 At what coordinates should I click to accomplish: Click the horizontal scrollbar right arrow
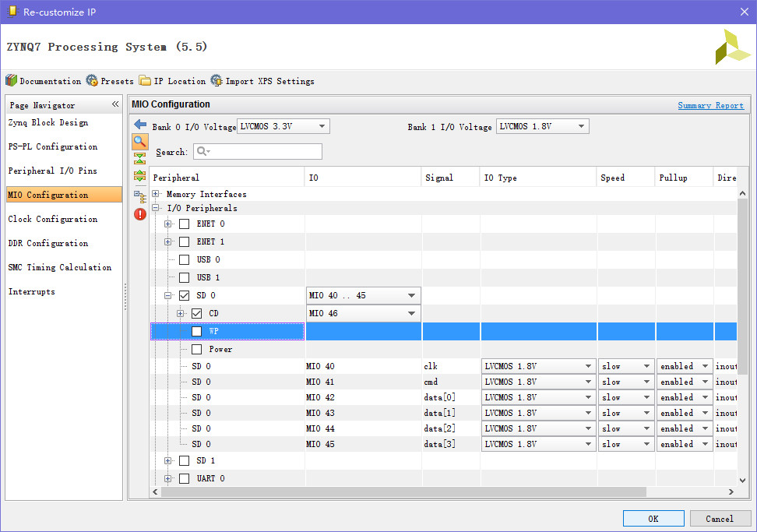click(731, 492)
